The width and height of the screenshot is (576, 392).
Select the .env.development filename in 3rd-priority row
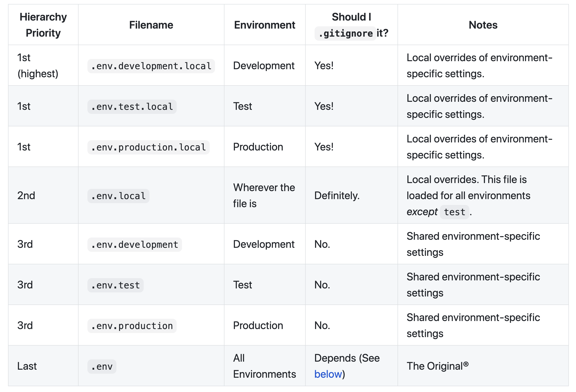(134, 244)
